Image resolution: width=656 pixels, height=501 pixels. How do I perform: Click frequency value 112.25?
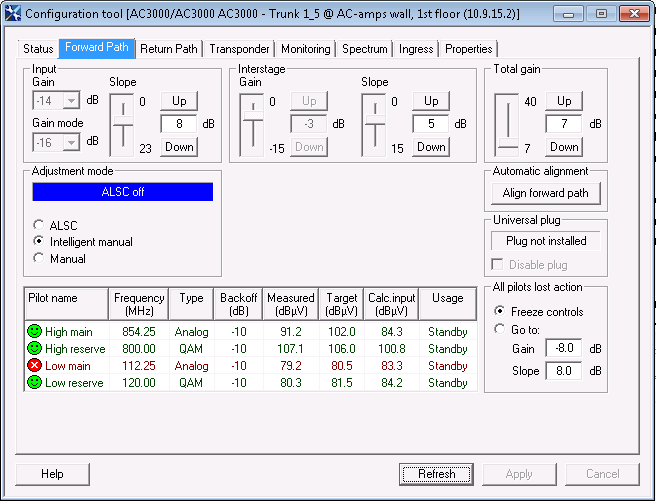(139, 366)
